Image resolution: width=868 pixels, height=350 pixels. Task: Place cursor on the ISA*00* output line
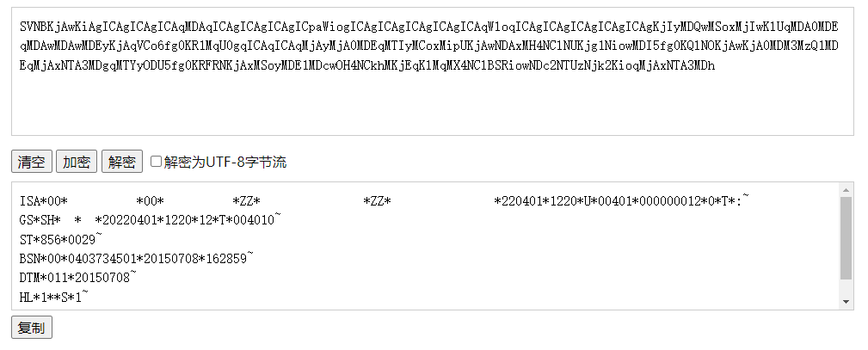[x=385, y=200]
